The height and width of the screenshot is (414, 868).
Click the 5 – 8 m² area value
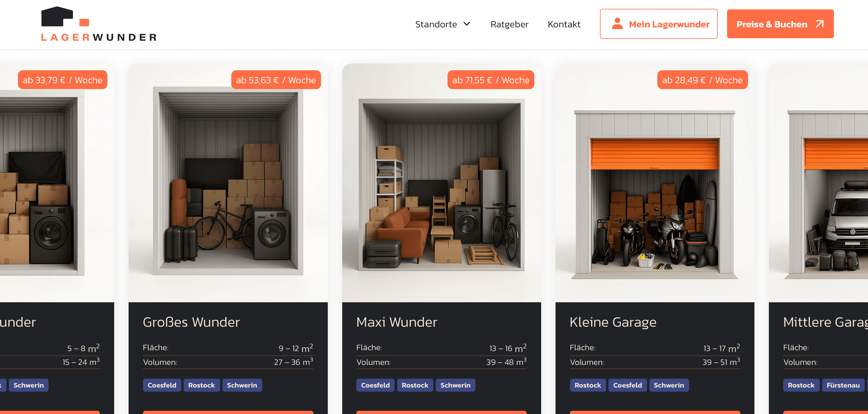point(84,348)
